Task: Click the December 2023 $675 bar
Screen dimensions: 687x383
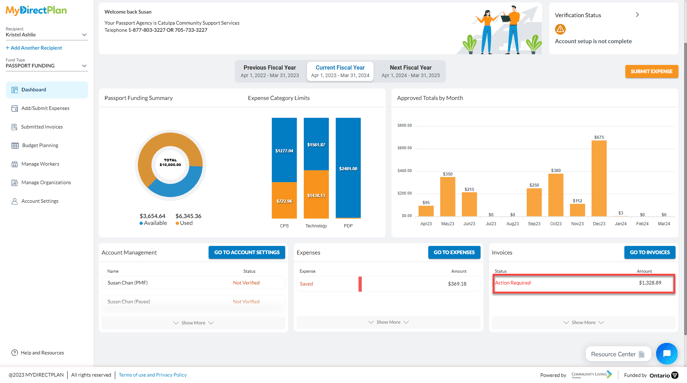Action: coord(599,178)
